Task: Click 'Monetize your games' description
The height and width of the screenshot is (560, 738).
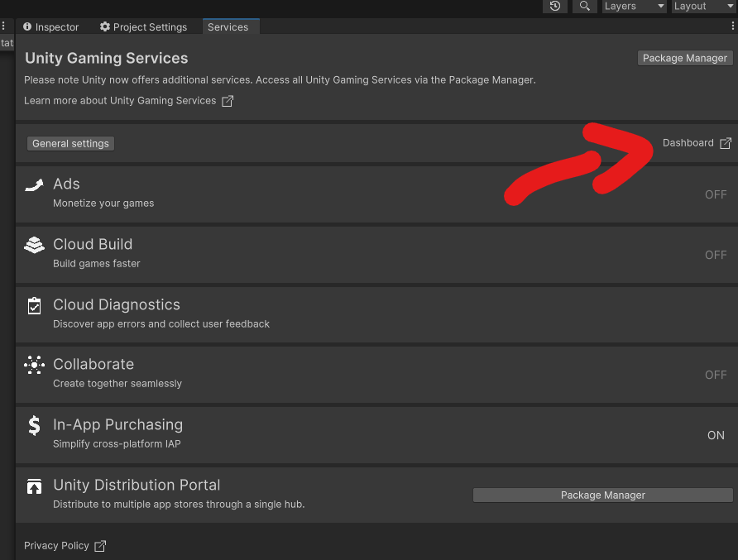Action: click(x=103, y=203)
